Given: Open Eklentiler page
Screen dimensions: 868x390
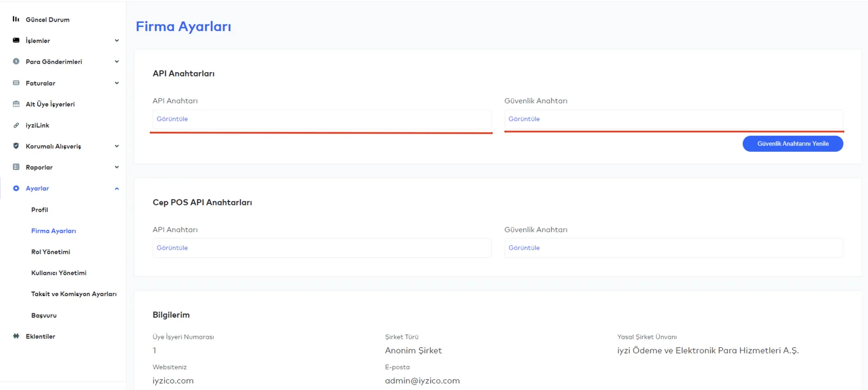Looking at the screenshot, I should pyautogui.click(x=41, y=336).
